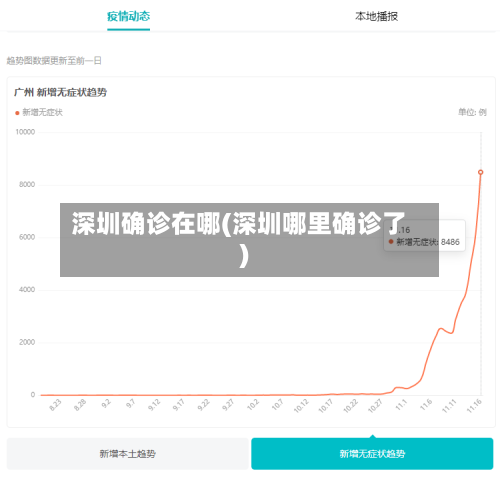The height and width of the screenshot is (481, 500).
Task: Click the 11.6 x-axis date label
Action: click(x=426, y=405)
